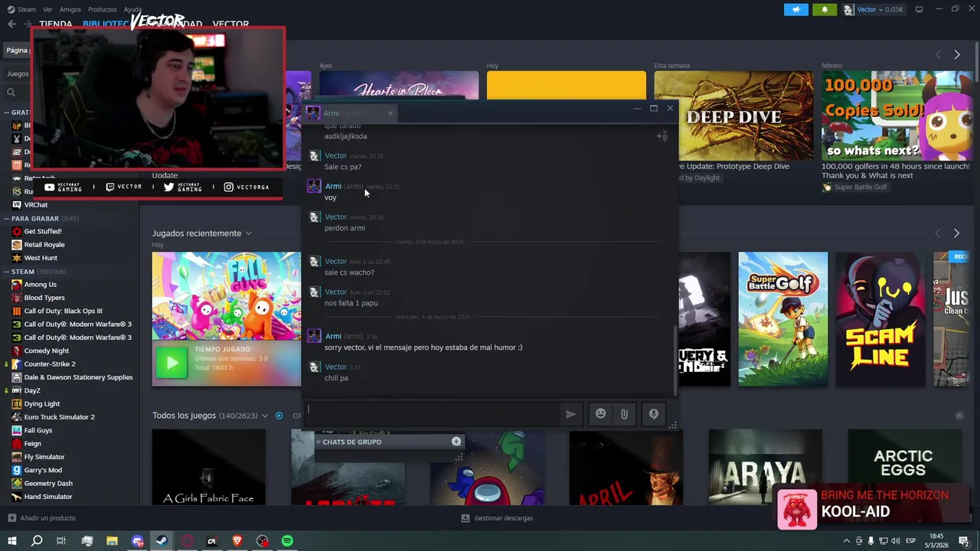Viewport: 980px width, 551px height.
Task: Click the message input field in chat
Action: coord(432,413)
